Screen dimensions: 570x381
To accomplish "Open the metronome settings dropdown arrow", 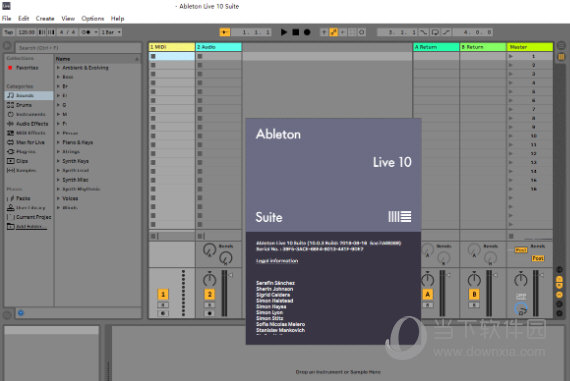I will coord(96,32).
